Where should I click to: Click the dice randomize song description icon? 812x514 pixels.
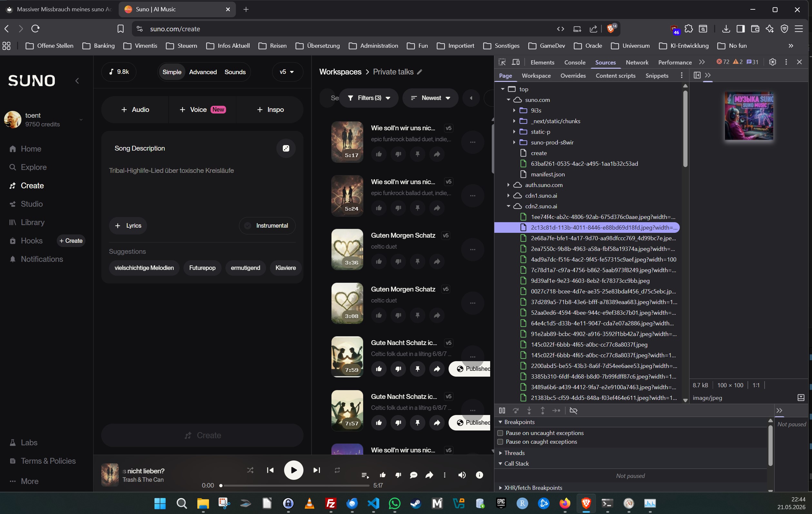pyautogui.click(x=286, y=148)
